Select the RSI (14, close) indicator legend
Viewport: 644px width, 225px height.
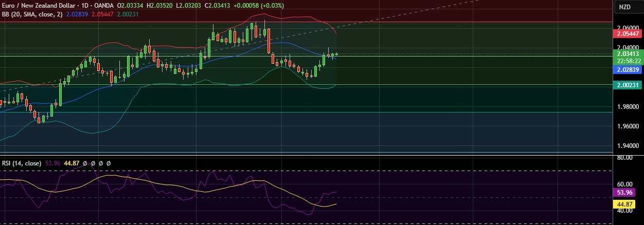(x=21, y=163)
